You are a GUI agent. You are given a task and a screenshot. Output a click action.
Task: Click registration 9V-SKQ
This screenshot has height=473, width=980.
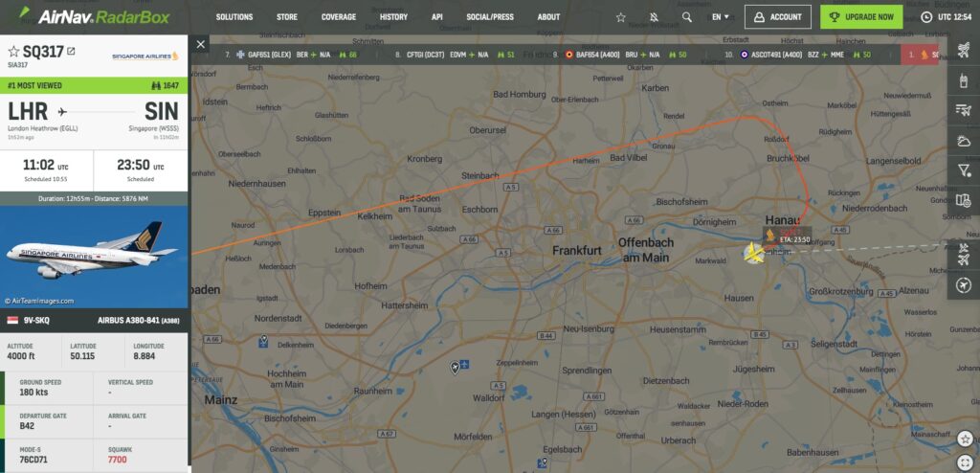point(36,321)
